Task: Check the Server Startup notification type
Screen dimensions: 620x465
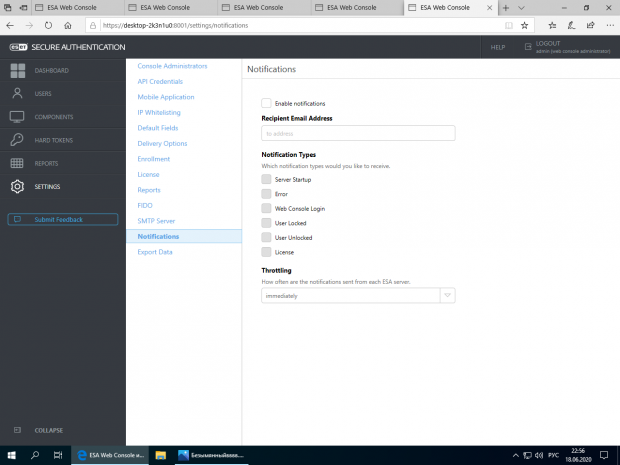Action: [x=266, y=179]
